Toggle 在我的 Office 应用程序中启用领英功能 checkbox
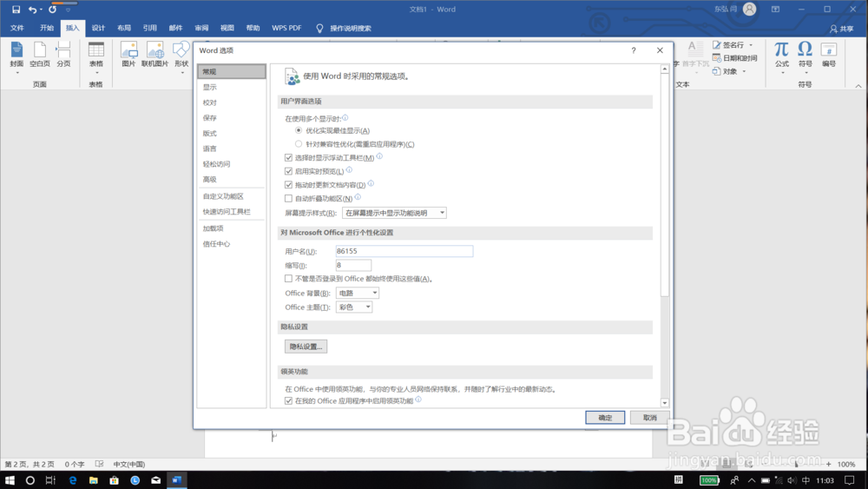 point(288,401)
